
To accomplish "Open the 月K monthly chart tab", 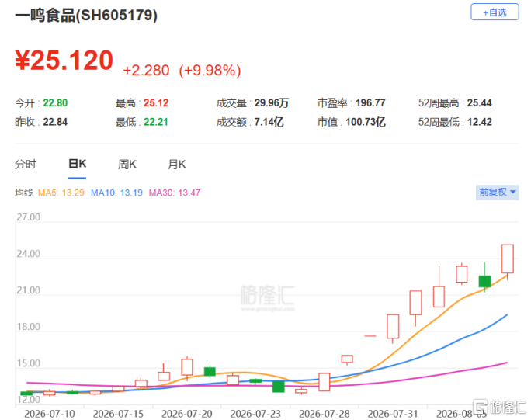I will (177, 165).
